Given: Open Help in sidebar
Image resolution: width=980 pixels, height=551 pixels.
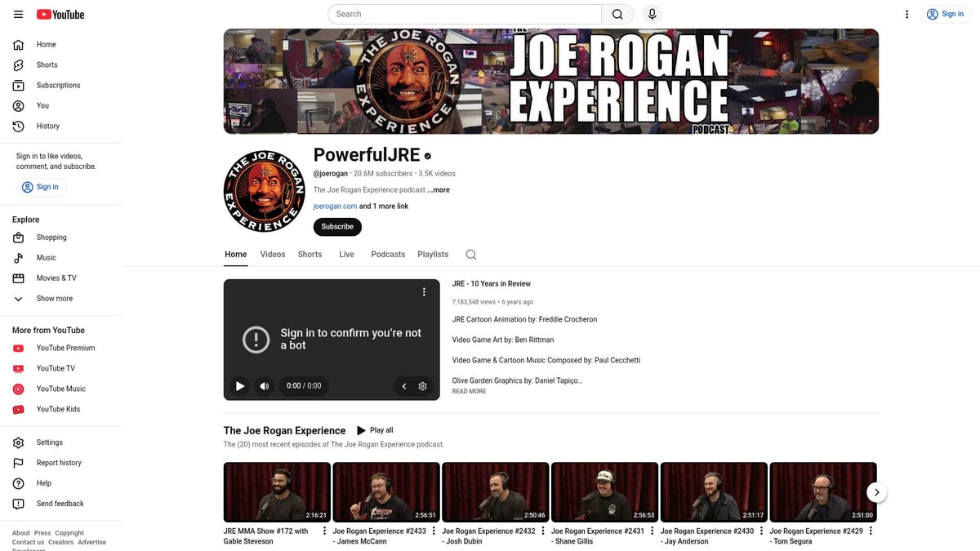Looking at the screenshot, I should (x=61, y=483).
